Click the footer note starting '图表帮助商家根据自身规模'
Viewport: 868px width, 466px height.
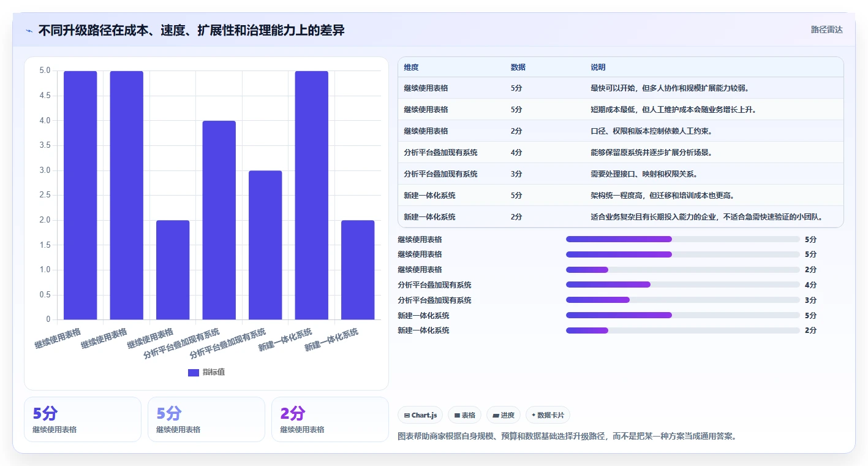(x=567, y=437)
